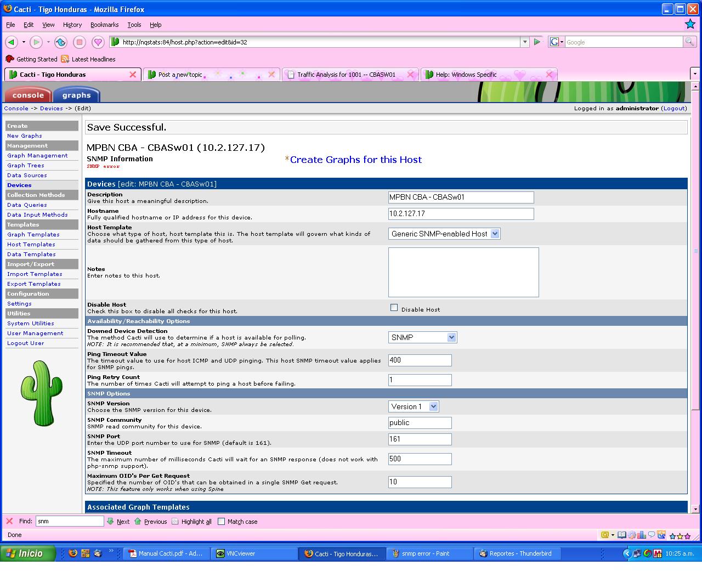Switch to snmp error - Paint taskbar window
The height and width of the screenshot is (588, 702).
(x=430, y=553)
